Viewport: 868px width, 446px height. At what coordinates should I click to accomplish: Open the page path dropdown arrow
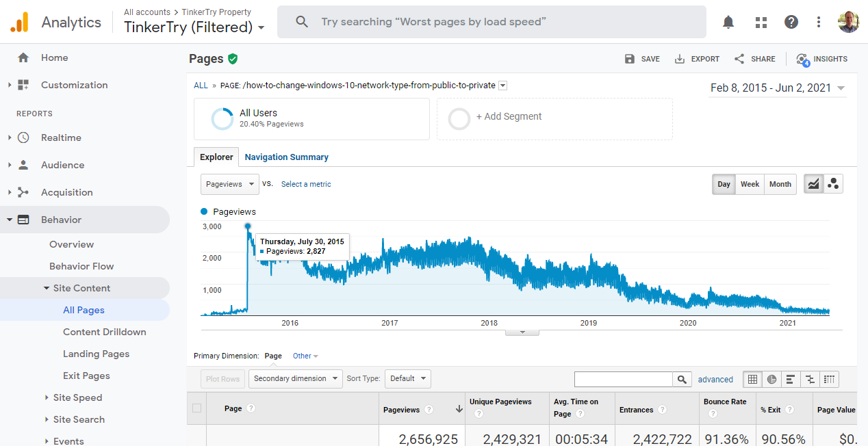[x=502, y=86]
